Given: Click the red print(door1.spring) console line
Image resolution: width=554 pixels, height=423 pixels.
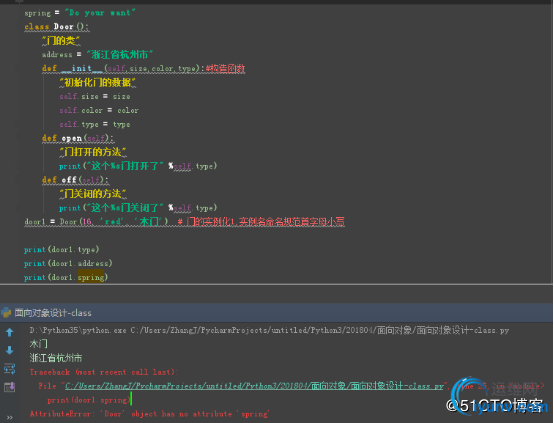Looking at the screenshot, I should point(89,400).
